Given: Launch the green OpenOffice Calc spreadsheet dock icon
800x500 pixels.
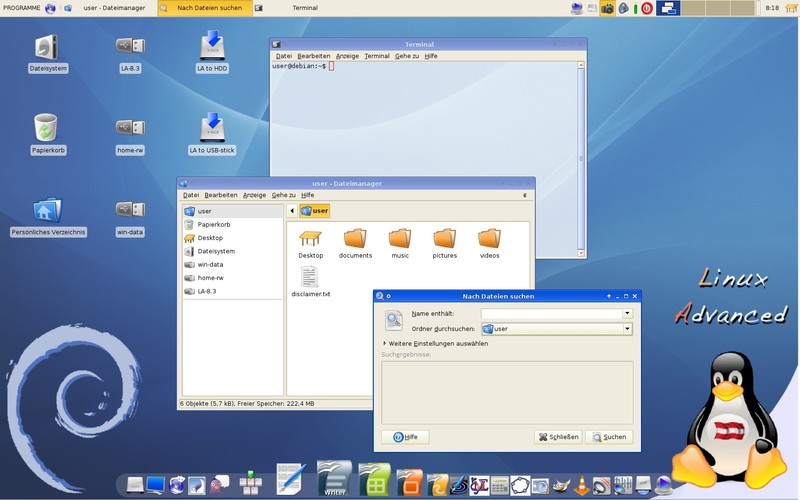Looking at the screenshot, I should [374, 480].
